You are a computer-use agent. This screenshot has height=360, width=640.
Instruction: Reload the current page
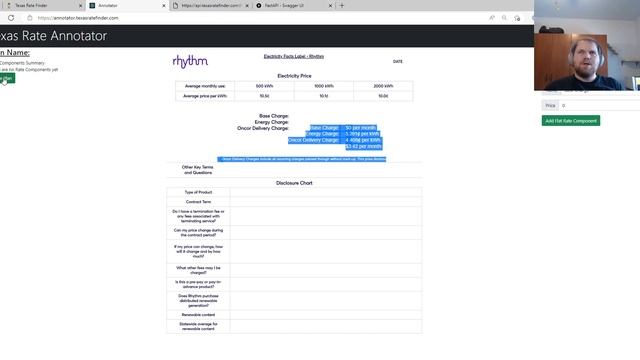tap(11, 18)
